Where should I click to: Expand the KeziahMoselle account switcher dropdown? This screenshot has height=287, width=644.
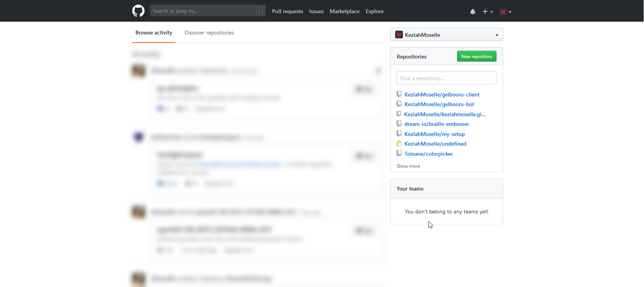point(447,34)
